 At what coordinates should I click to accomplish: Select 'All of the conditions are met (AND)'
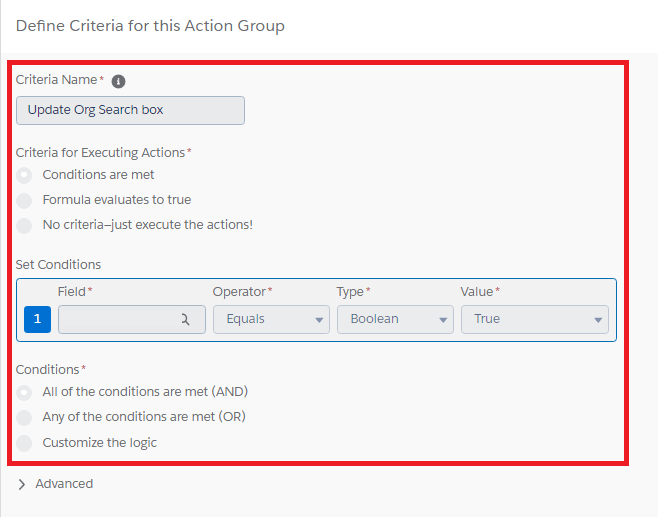(25, 392)
